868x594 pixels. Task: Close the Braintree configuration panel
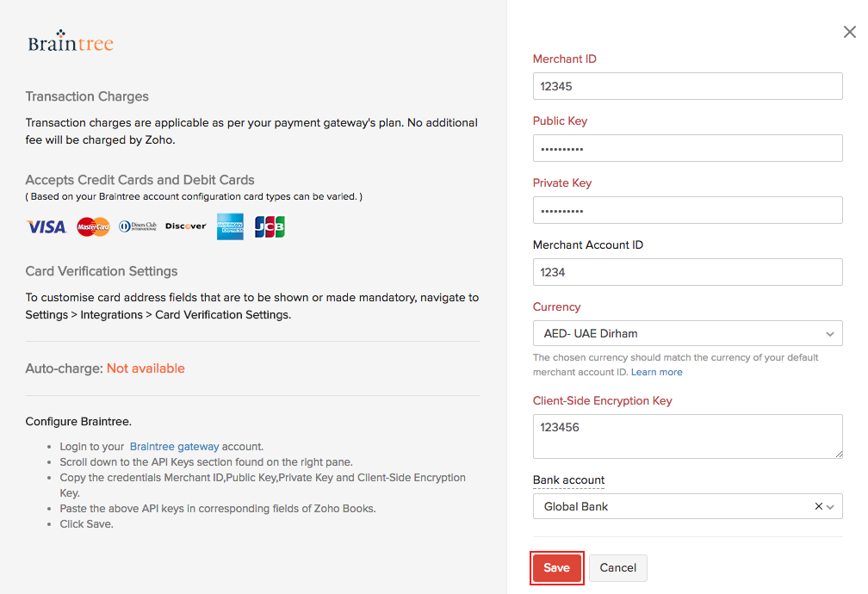click(x=849, y=33)
